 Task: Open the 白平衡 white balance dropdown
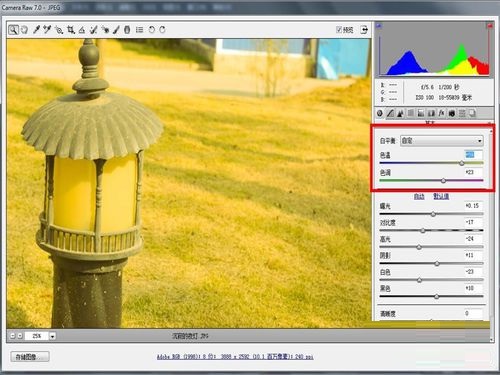click(x=442, y=141)
